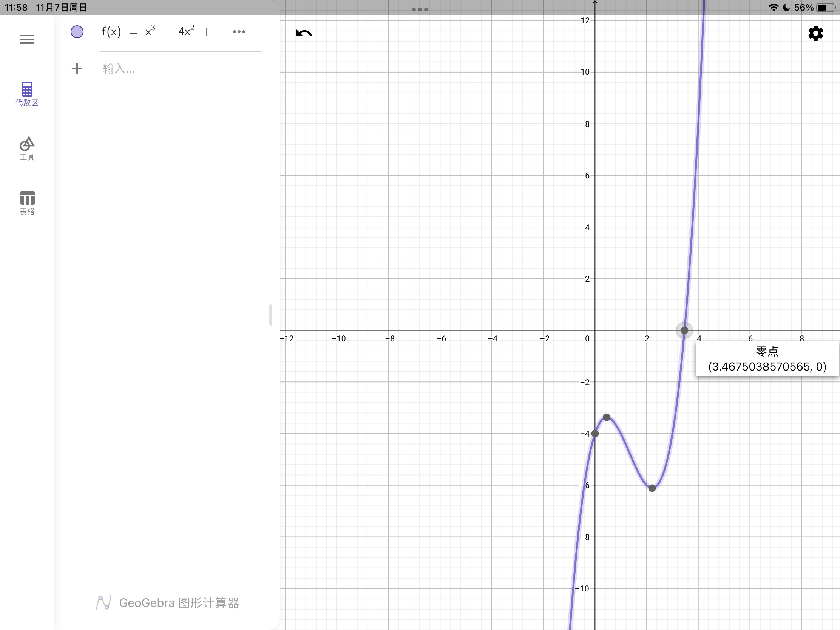840x630 pixels.
Task: Click the local maximum point on the curve
Action: tap(607, 417)
